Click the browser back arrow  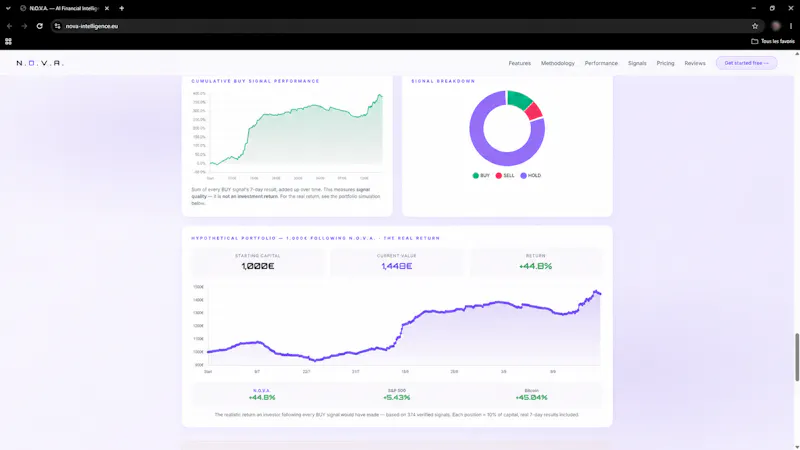tap(9, 26)
